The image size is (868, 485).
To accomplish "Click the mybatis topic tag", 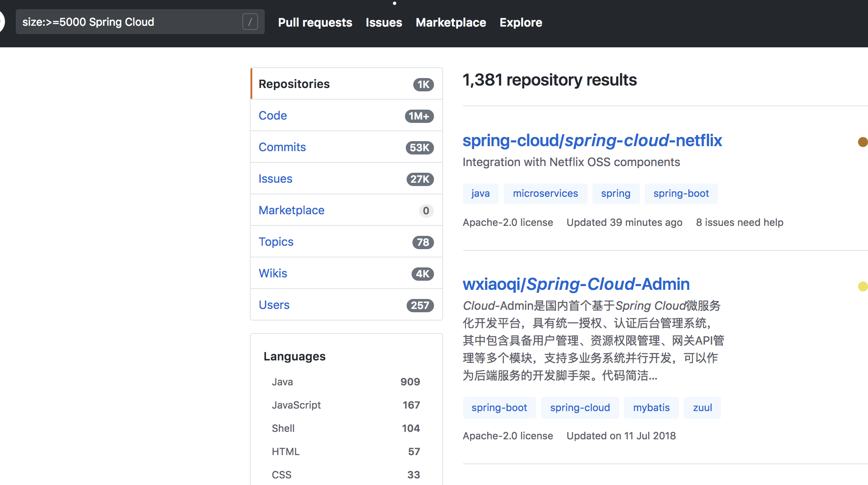I will click(x=651, y=408).
